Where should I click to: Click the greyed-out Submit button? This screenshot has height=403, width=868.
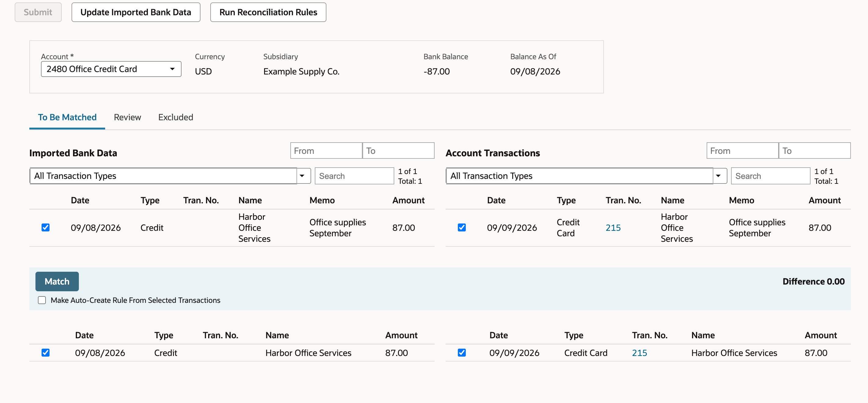(38, 12)
